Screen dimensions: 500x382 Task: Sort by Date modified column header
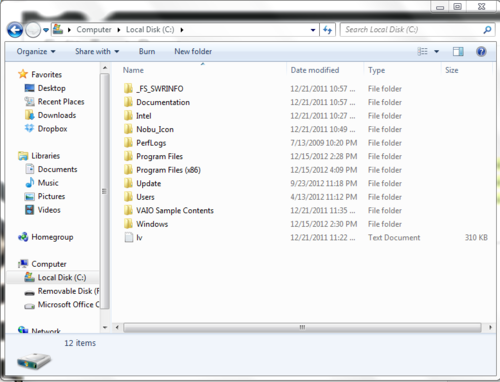click(315, 70)
